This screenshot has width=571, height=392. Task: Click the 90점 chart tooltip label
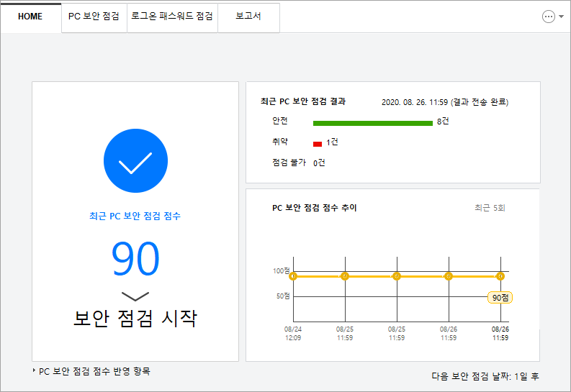tap(500, 298)
